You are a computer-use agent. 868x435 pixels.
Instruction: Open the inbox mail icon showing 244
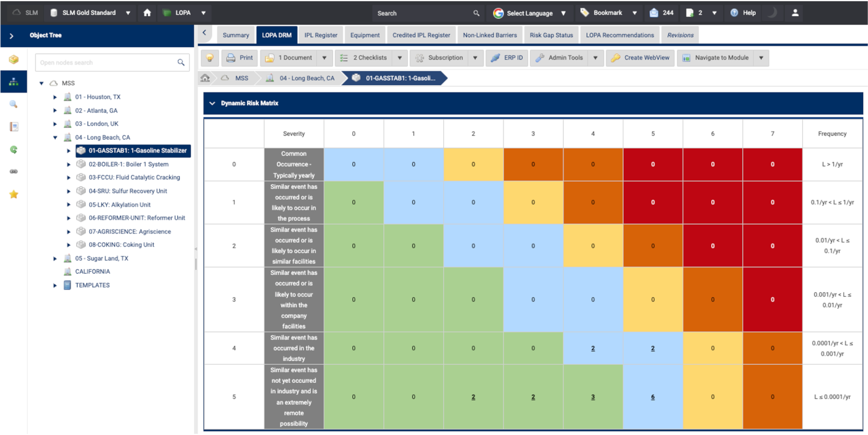tap(661, 13)
